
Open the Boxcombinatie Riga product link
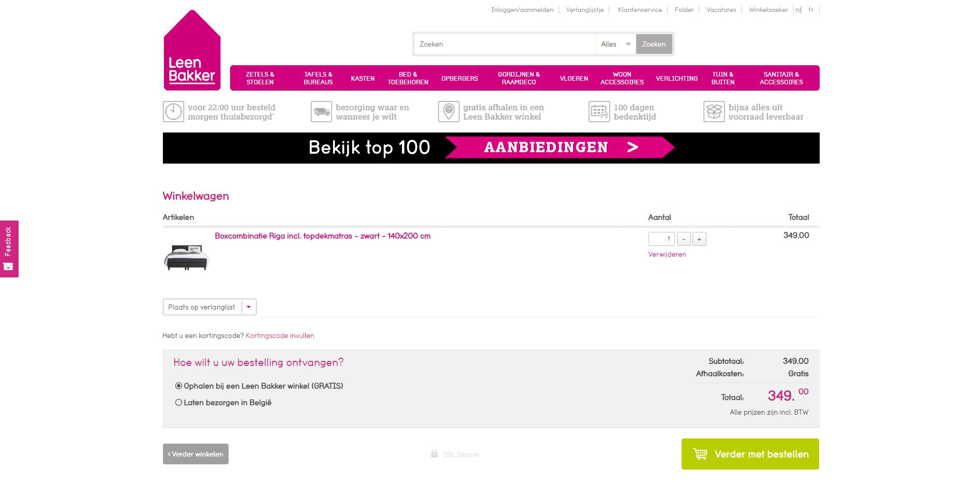(323, 236)
